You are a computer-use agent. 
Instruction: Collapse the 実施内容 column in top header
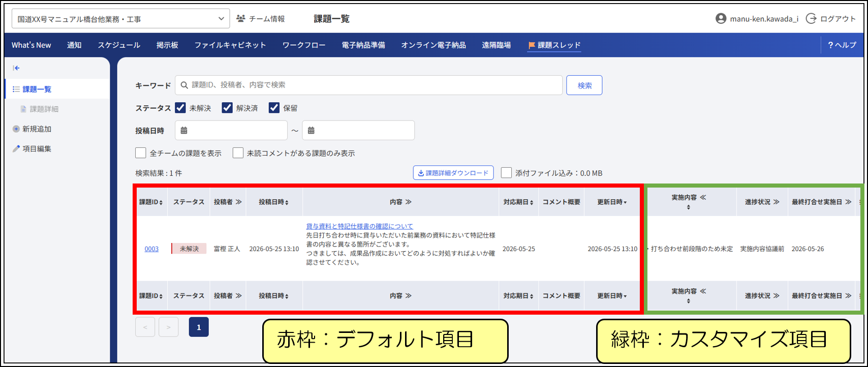(x=703, y=198)
